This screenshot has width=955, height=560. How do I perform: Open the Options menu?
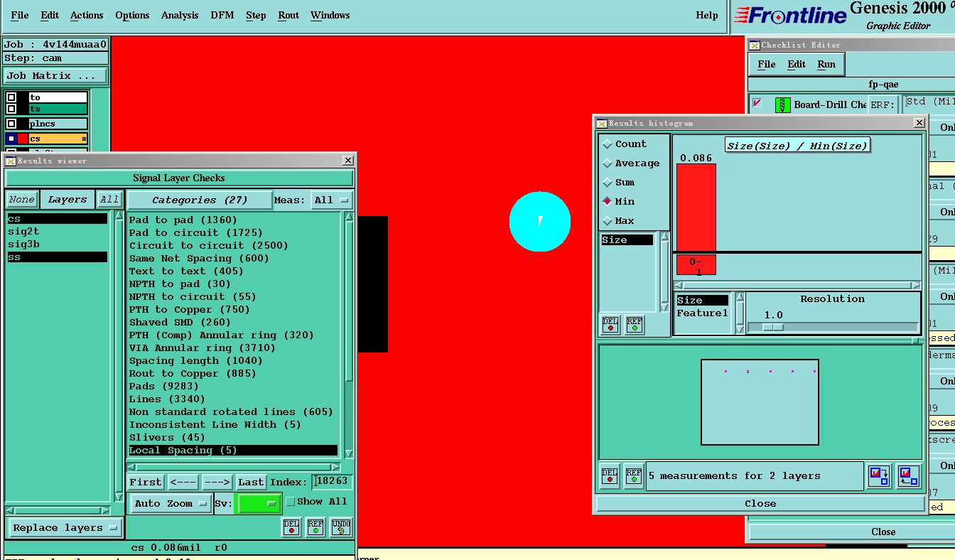132,15
